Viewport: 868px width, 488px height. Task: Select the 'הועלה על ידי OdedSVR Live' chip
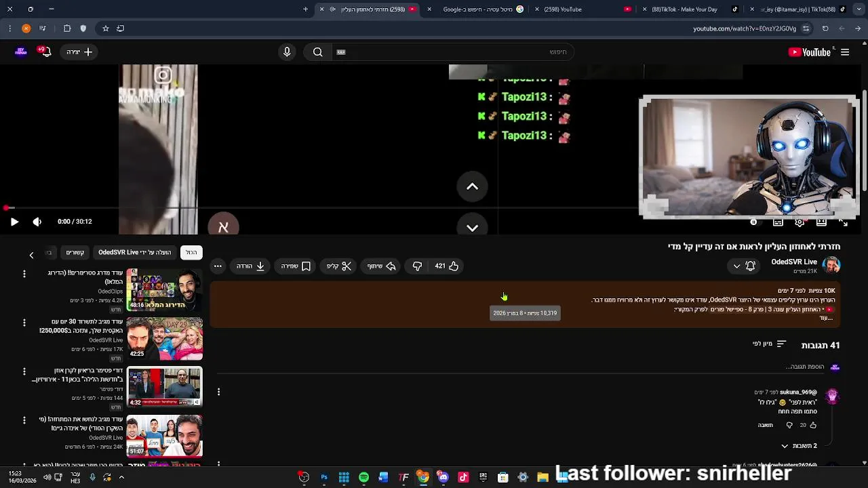[134, 252]
